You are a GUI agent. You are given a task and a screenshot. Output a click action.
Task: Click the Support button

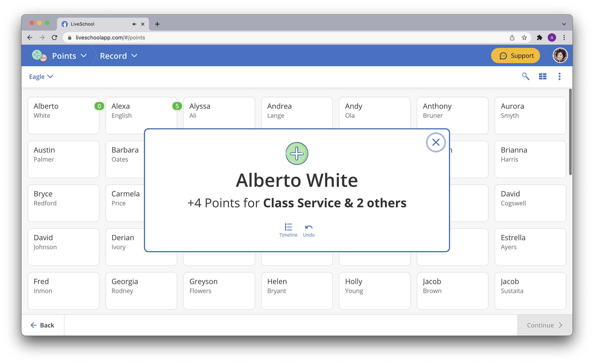click(x=515, y=56)
